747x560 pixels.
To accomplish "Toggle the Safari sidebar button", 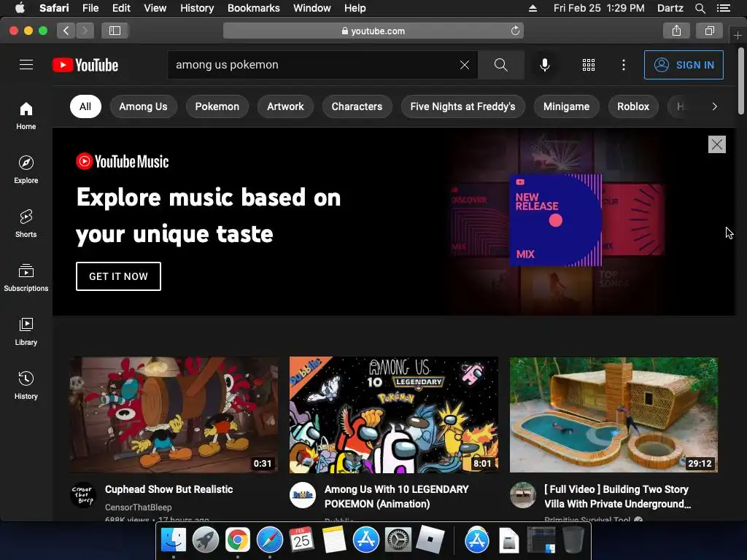I will pyautogui.click(x=115, y=31).
